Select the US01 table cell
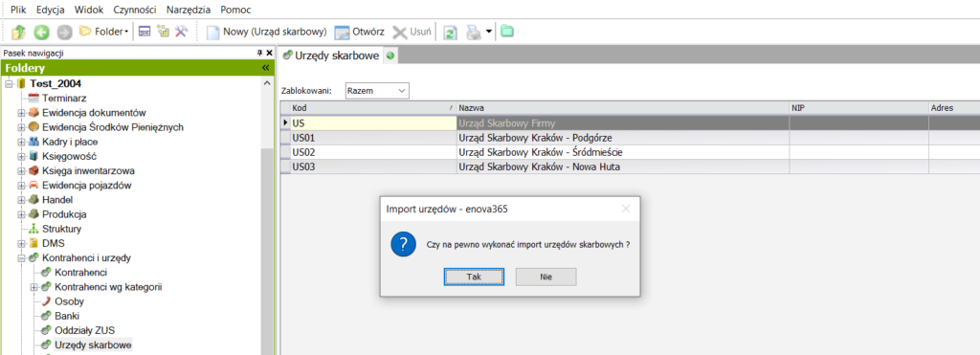Screen dimensions: 980x355 pos(373,138)
